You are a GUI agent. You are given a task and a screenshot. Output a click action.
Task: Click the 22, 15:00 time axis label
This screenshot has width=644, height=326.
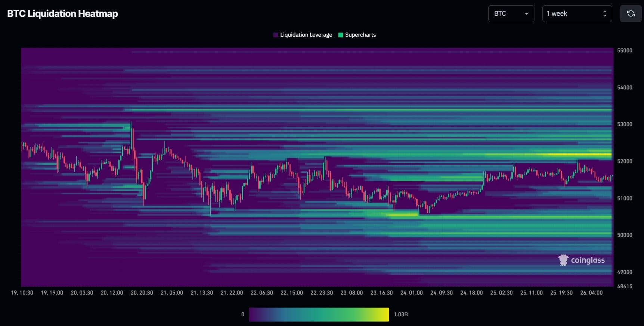pyautogui.click(x=292, y=293)
